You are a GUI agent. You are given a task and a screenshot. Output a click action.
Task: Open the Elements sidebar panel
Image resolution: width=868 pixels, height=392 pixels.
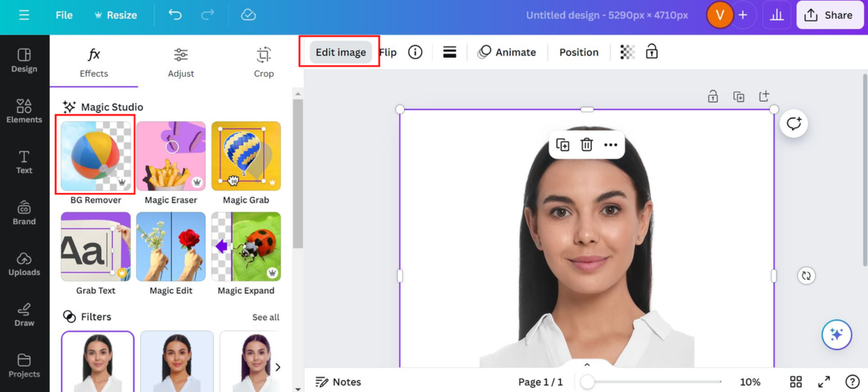click(24, 111)
